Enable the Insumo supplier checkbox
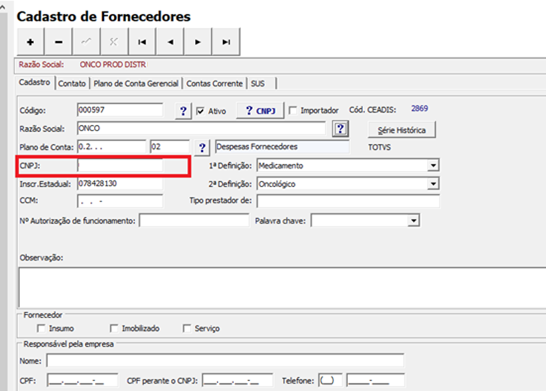The height and width of the screenshot is (391, 546). (41, 328)
